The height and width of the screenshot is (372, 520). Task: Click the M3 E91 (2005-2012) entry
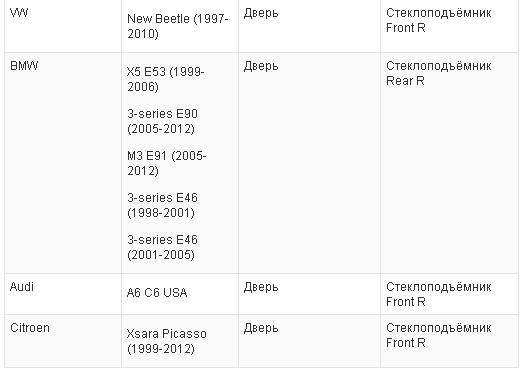click(x=167, y=163)
